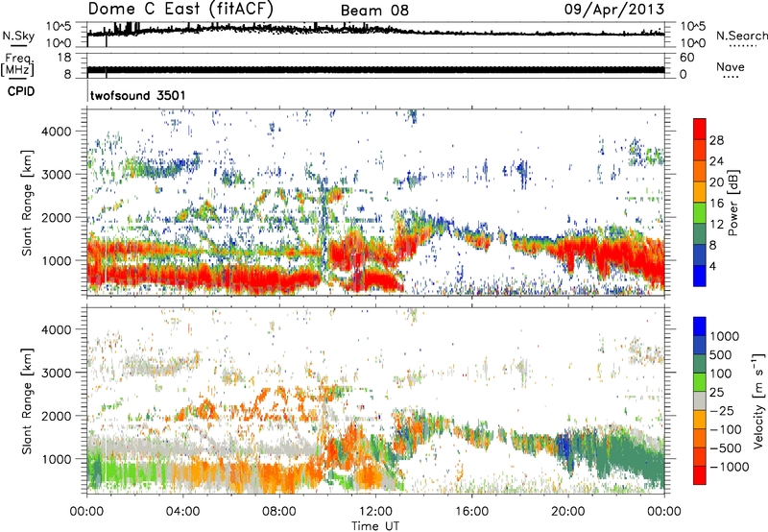Click the "18" frequency axis tick label
Viewport: 768px width, 532px height.
(x=64, y=58)
